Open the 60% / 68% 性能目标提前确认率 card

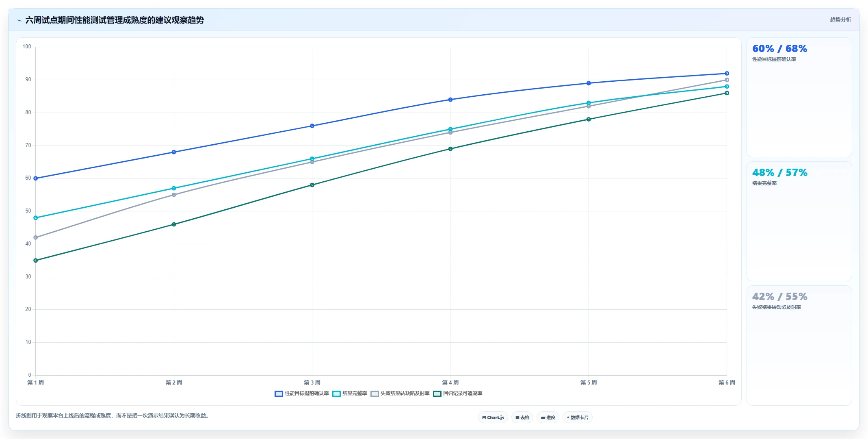pyautogui.click(x=799, y=98)
